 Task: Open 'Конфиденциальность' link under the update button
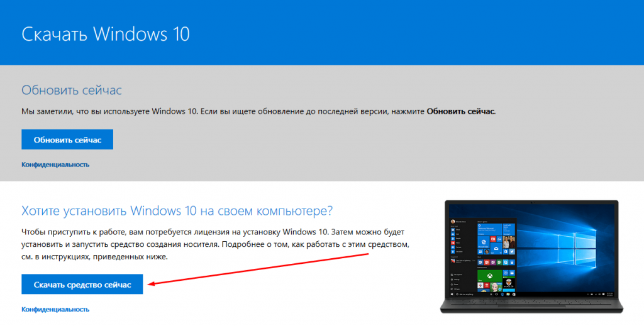55,165
